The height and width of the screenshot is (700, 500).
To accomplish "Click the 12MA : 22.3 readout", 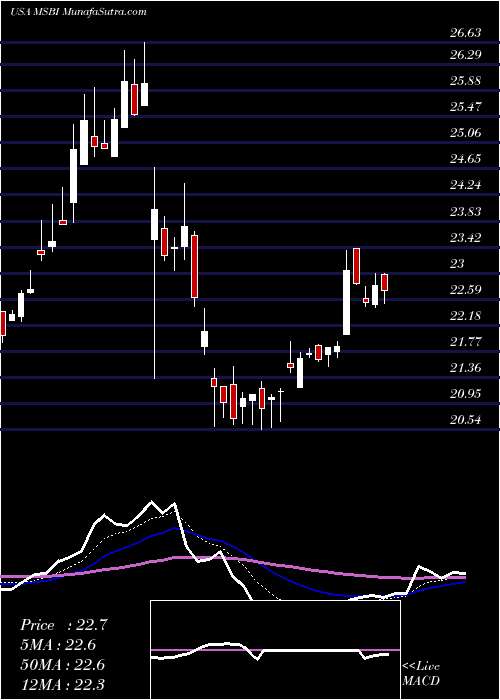I will (62, 684).
